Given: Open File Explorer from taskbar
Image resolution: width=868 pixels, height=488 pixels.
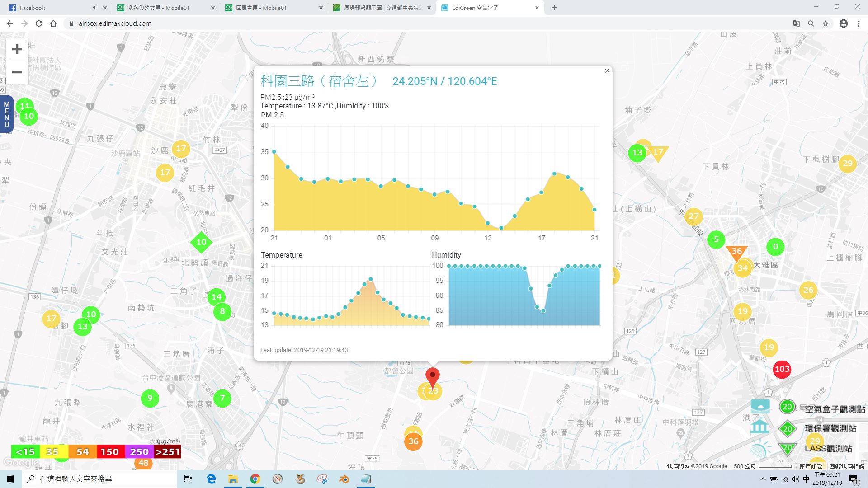Looking at the screenshot, I should pos(233,479).
